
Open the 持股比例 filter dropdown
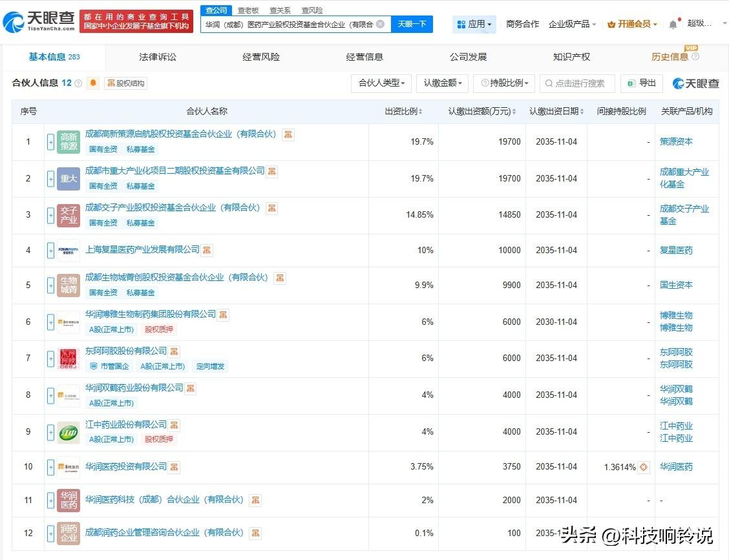(x=505, y=84)
